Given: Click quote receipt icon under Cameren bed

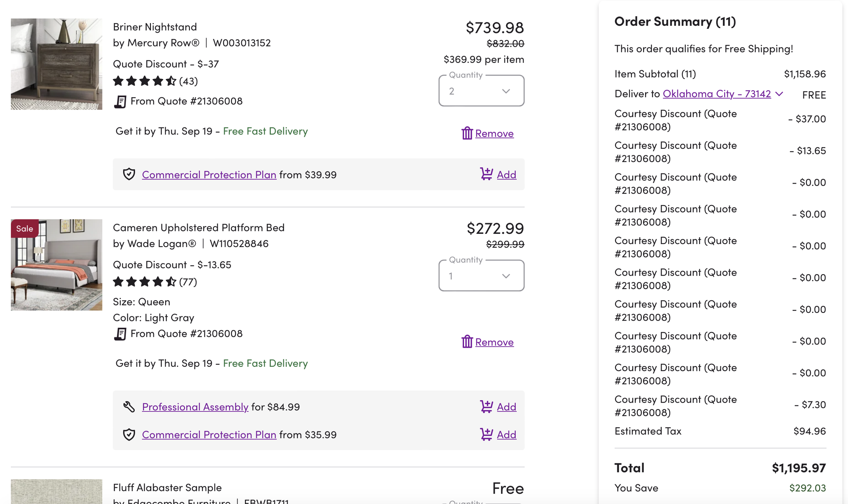Looking at the screenshot, I should (120, 334).
